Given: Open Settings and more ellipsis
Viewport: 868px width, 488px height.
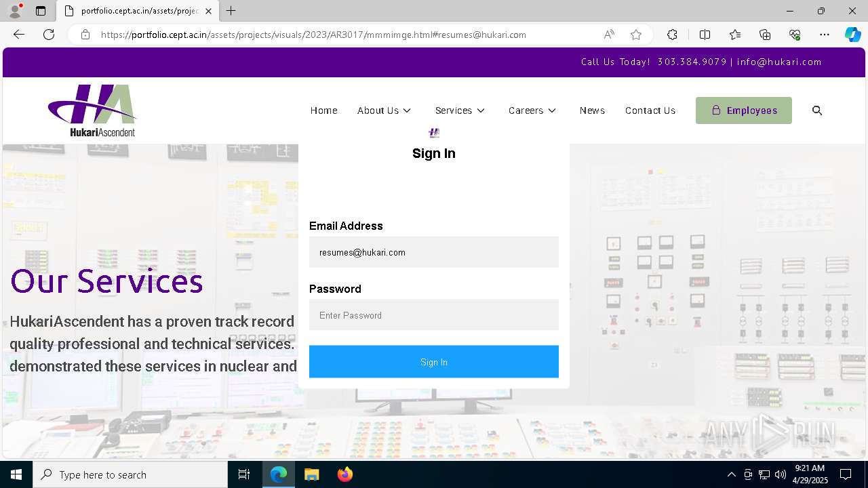Looking at the screenshot, I should [x=825, y=35].
